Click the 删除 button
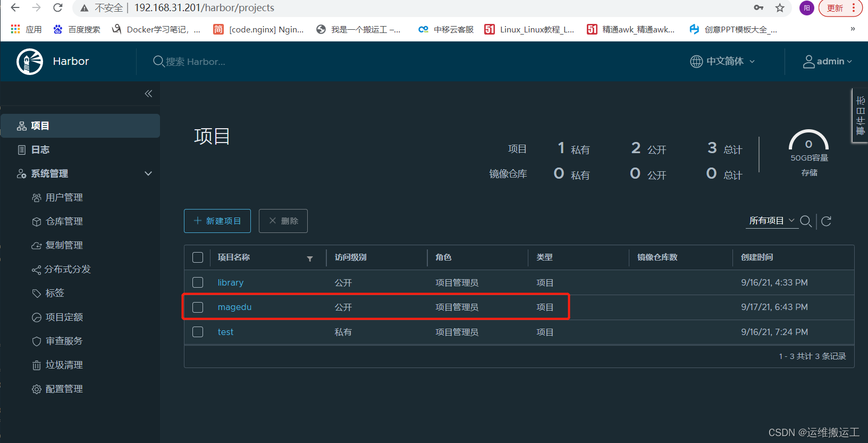 tap(283, 221)
